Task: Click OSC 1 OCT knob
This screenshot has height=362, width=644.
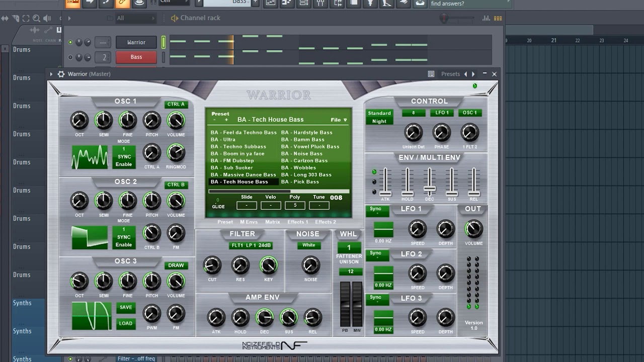Action: [79, 121]
